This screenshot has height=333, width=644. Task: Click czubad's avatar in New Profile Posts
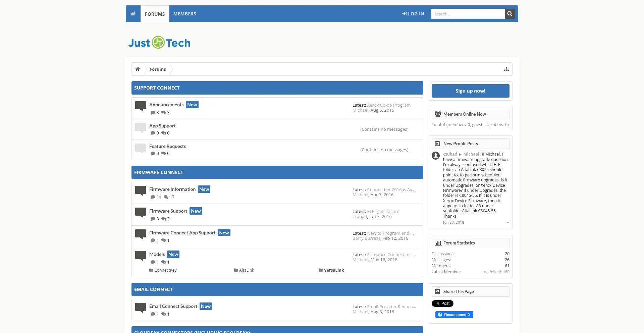(x=436, y=156)
